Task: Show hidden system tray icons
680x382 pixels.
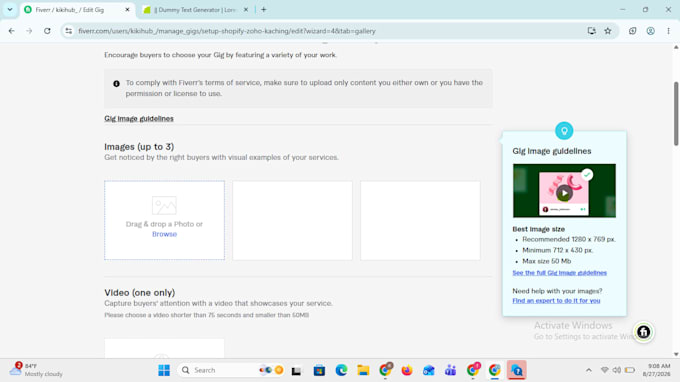Action: tap(588, 370)
